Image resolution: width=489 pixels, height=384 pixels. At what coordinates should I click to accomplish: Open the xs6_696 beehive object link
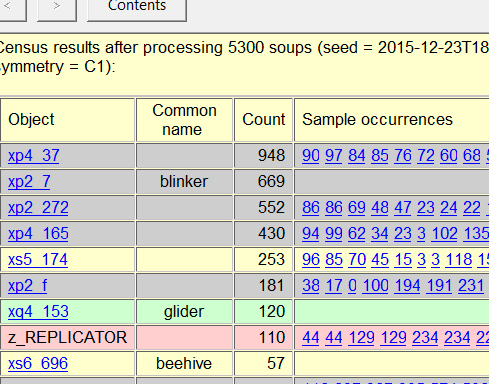pos(38,364)
